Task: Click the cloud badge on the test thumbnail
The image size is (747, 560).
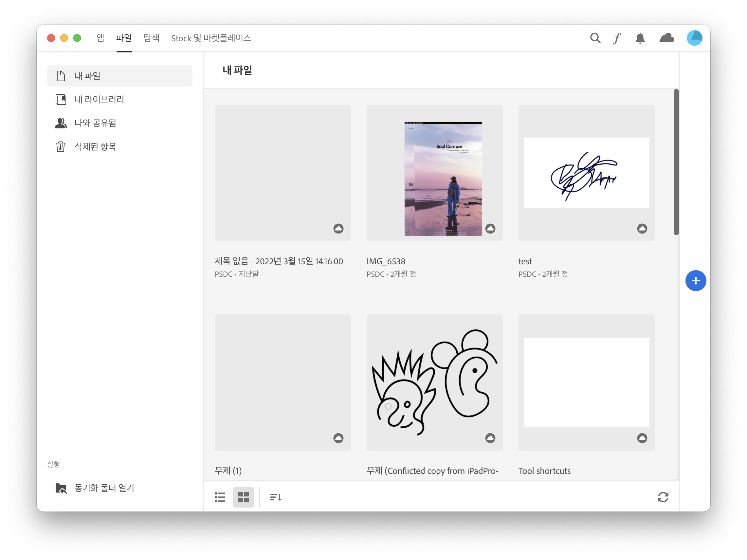Action: [x=642, y=229]
